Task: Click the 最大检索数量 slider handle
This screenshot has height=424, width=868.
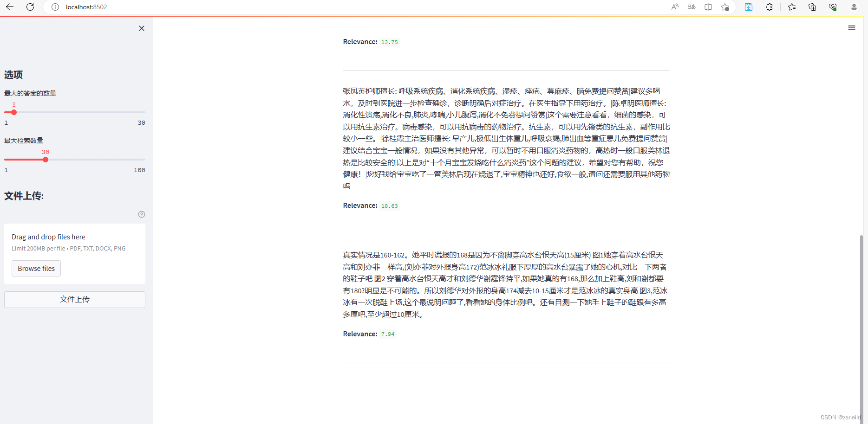Action: pos(45,159)
